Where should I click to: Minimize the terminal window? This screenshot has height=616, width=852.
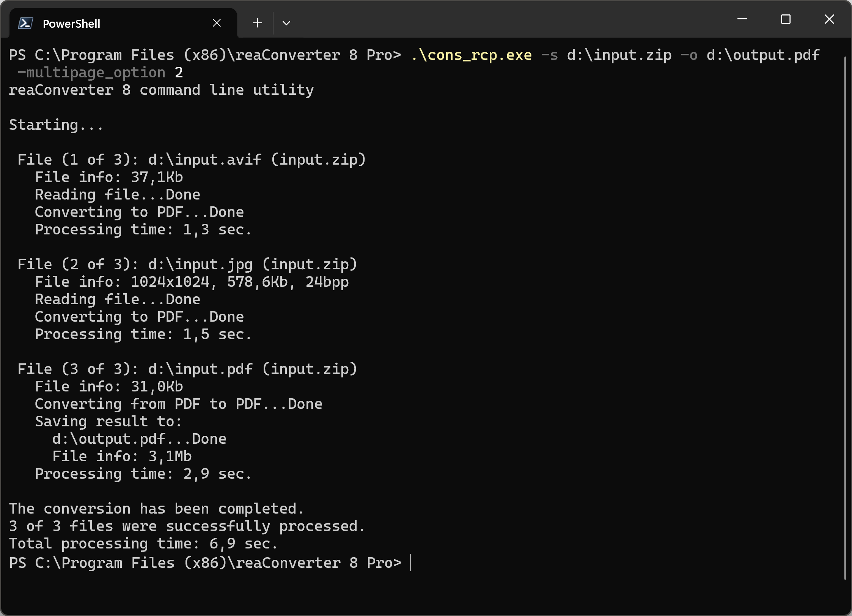pos(742,19)
